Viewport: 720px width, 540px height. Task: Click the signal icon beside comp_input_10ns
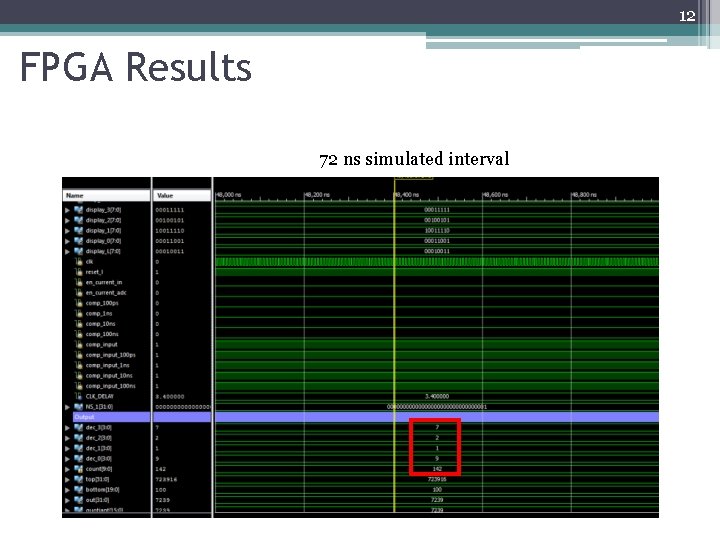click(79, 376)
